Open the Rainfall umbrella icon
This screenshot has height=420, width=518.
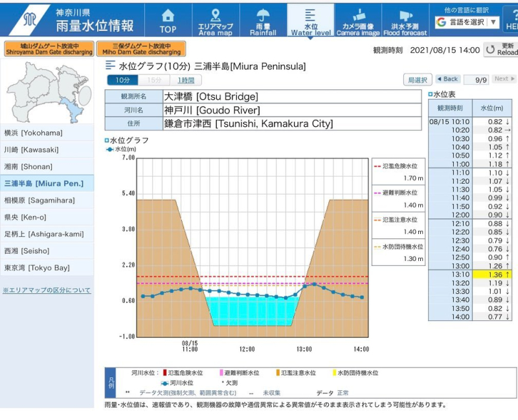(263, 21)
